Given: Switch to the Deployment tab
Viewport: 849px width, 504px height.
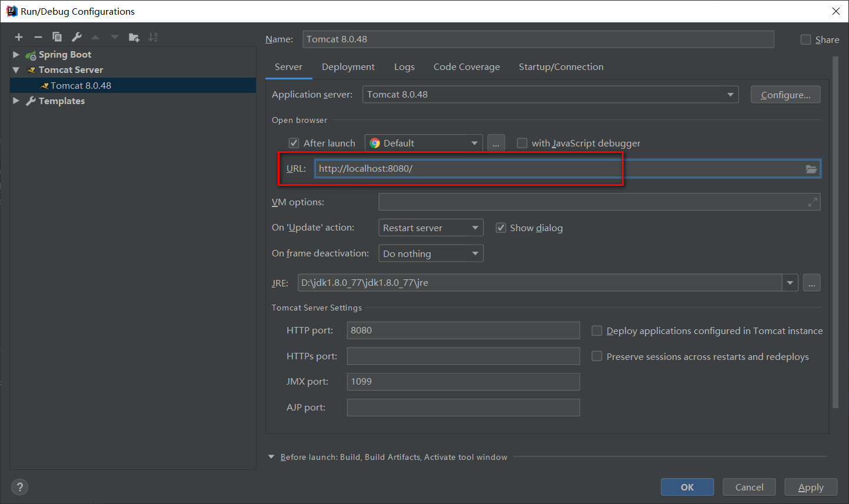Looking at the screenshot, I should pyautogui.click(x=348, y=67).
